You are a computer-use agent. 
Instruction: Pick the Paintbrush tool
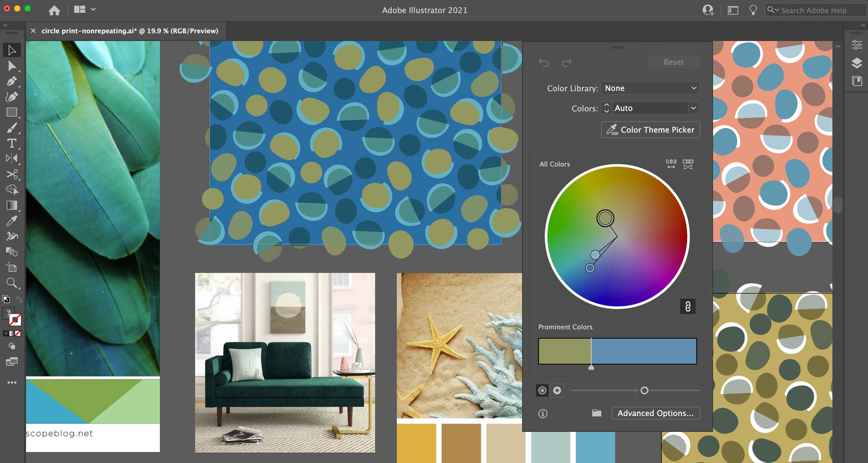pos(12,127)
